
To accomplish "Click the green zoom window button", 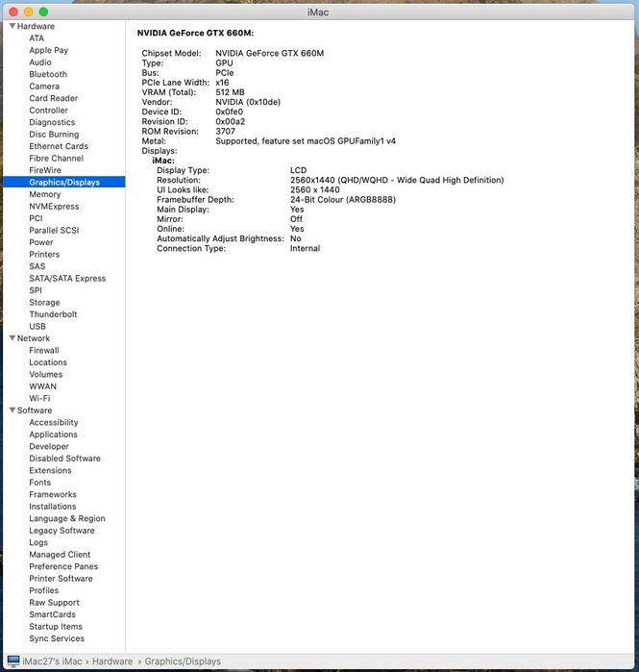I will coord(43,12).
